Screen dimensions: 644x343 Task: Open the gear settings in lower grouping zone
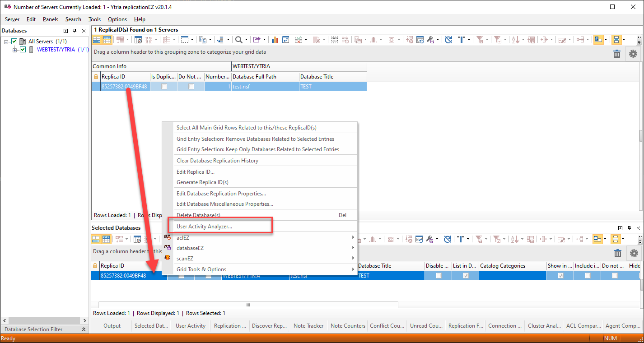(x=633, y=253)
